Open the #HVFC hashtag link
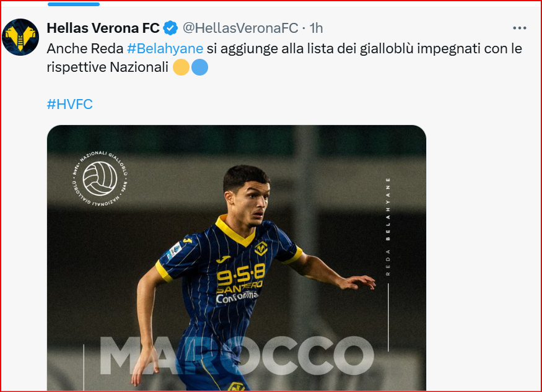Viewport: 542px width, 392px height. 69,104
